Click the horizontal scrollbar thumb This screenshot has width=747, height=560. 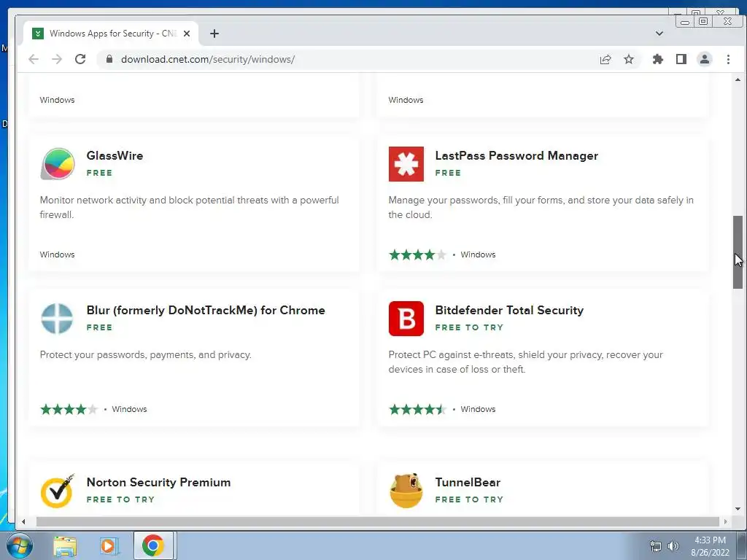click(x=377, y=522)
